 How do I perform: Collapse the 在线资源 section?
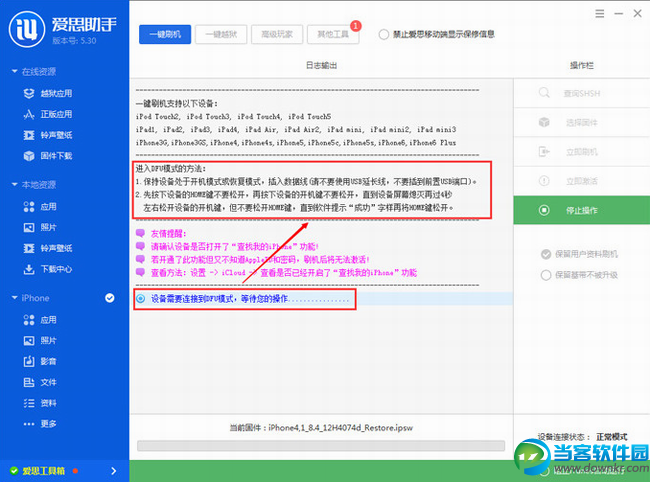pos(15,71)
